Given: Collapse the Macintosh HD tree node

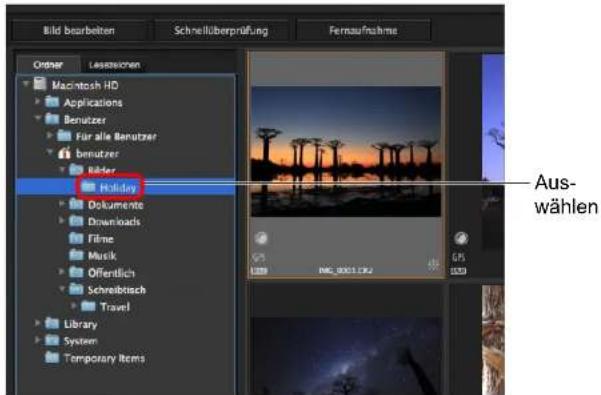Looking at the screenshot, I should coord(26,84).
